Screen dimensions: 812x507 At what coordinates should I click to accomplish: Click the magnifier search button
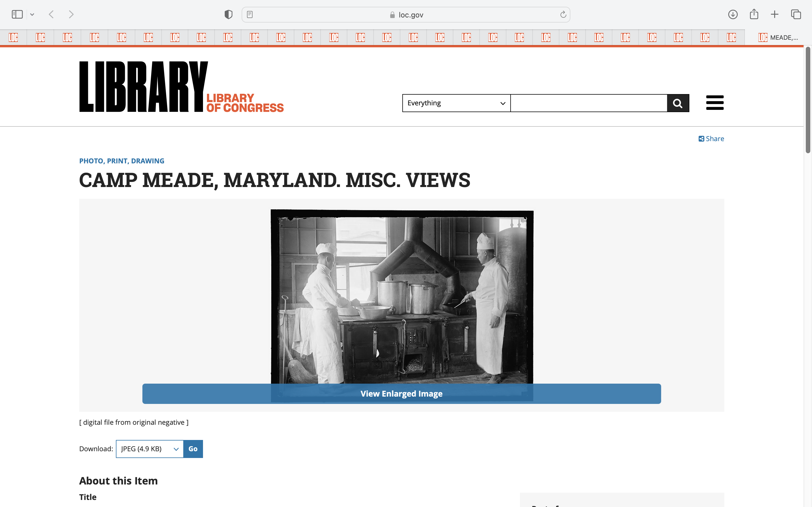[x=678, y=103]
